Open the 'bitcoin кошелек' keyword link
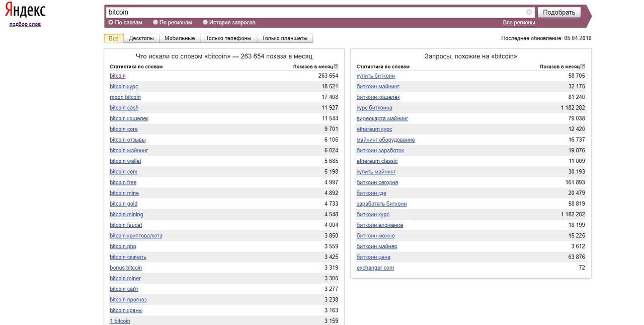The image size is (644, 325). (129, 118)
